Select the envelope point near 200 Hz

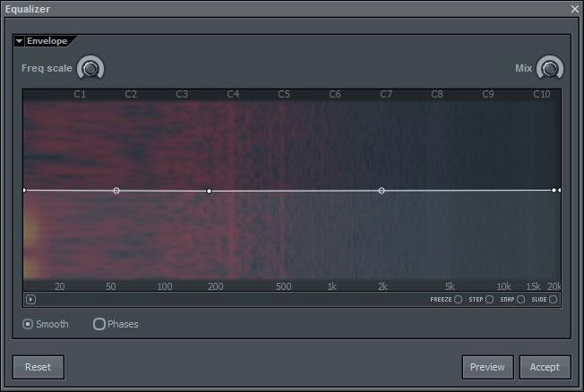[x=209, y=191]
